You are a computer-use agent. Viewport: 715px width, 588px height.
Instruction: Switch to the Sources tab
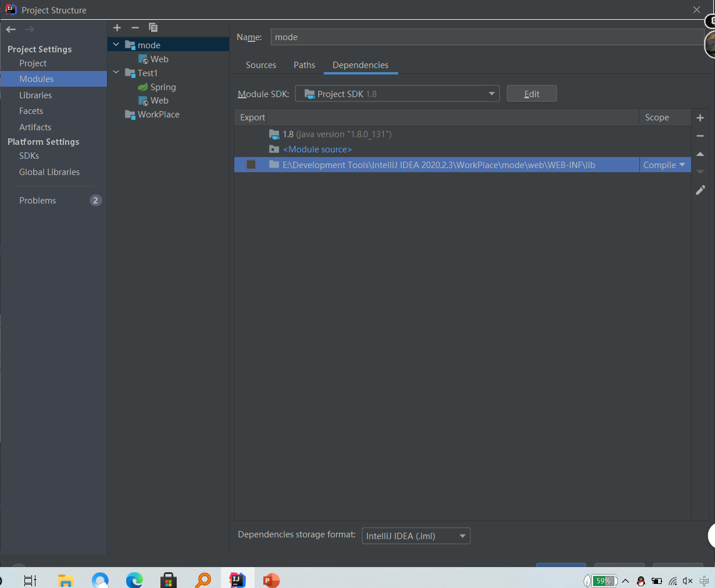tap(261, 65)
